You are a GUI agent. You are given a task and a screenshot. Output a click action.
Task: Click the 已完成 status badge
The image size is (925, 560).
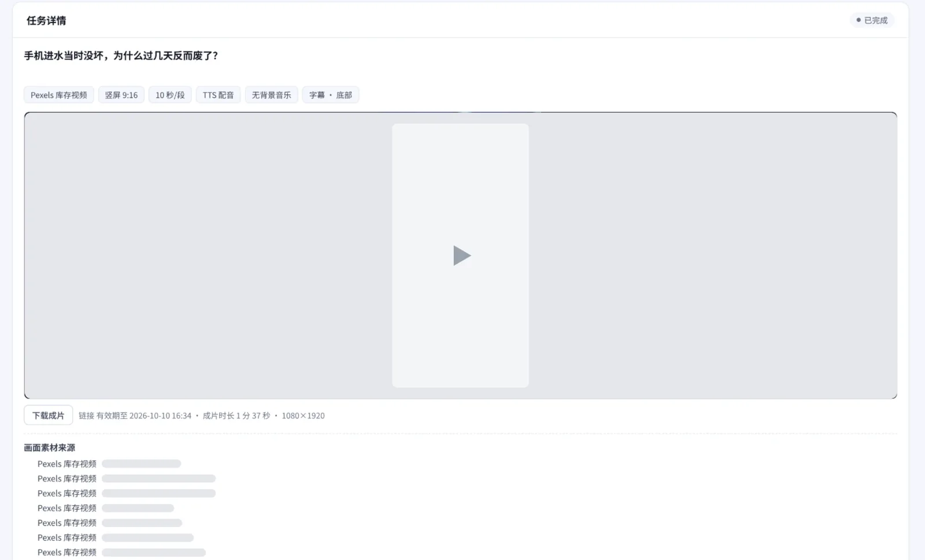pos(872,20)
